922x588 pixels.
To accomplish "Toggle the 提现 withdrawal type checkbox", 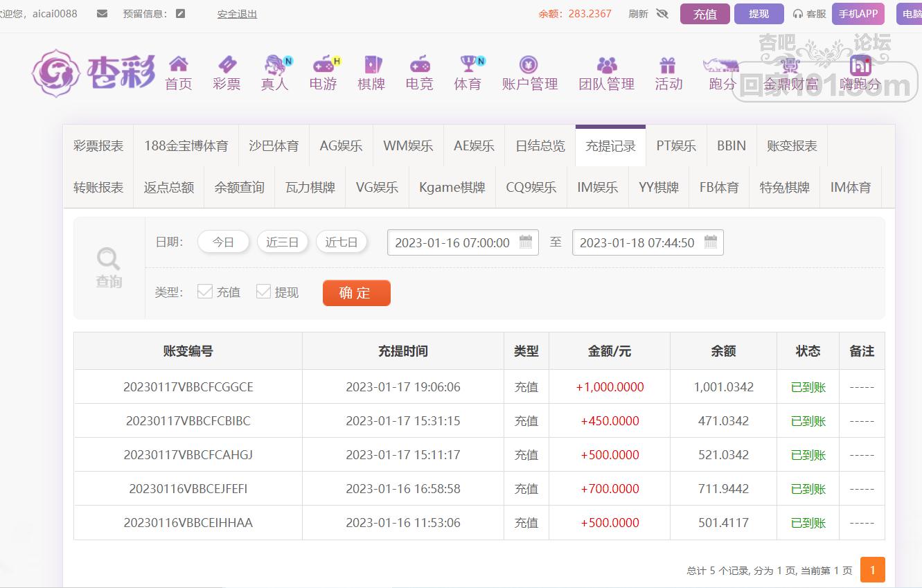I will pyautogui.click(x=263, y=292).
